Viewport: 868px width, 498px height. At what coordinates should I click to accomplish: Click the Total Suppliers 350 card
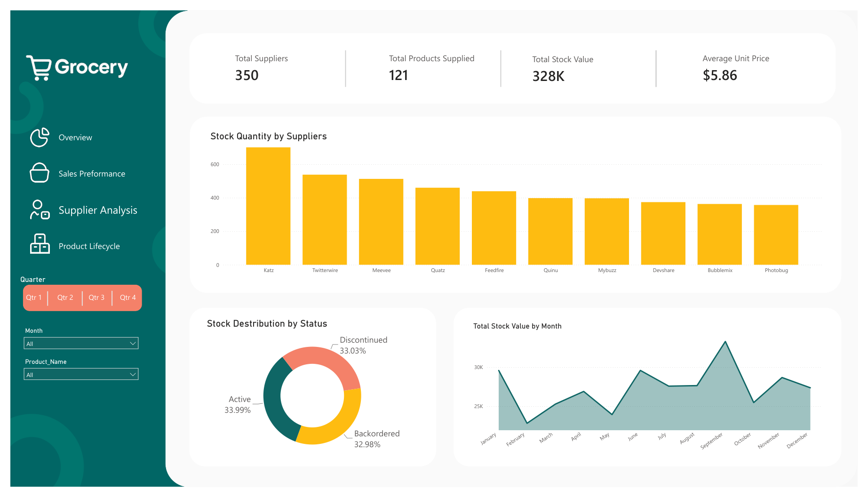tap(261, 68)
